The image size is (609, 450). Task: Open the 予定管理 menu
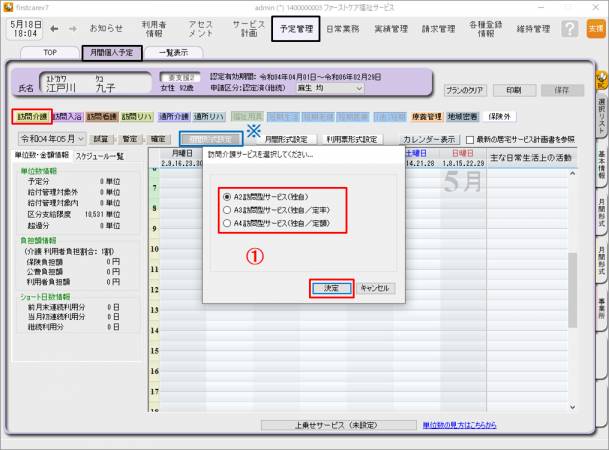click(x=297, y=29)
